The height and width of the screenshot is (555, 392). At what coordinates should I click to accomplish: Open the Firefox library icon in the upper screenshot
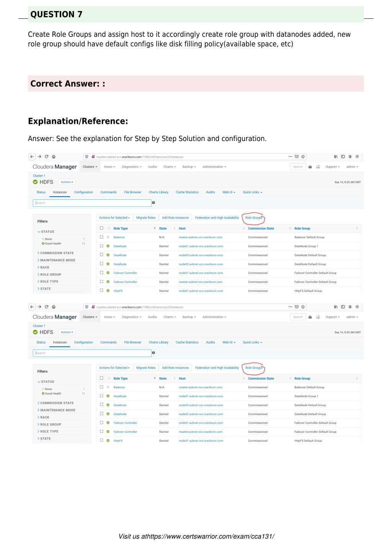click(336, 156)
